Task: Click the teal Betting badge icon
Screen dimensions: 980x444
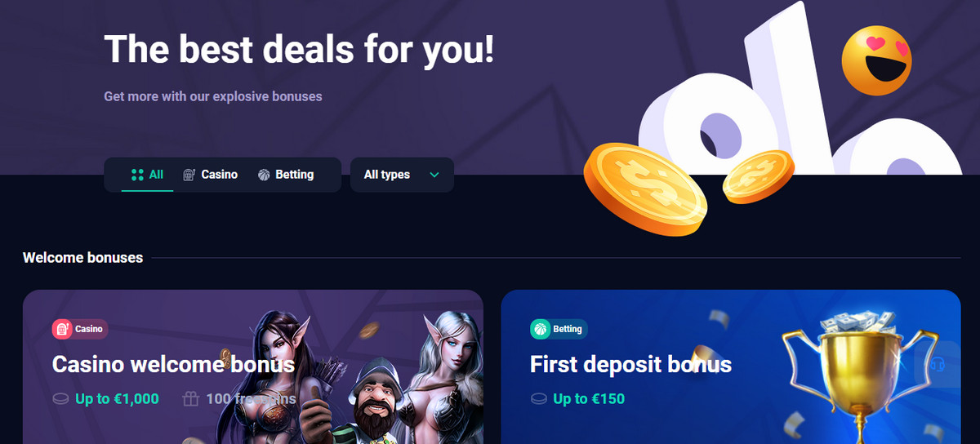Action: pyautogui.click(x=540, y=329)
